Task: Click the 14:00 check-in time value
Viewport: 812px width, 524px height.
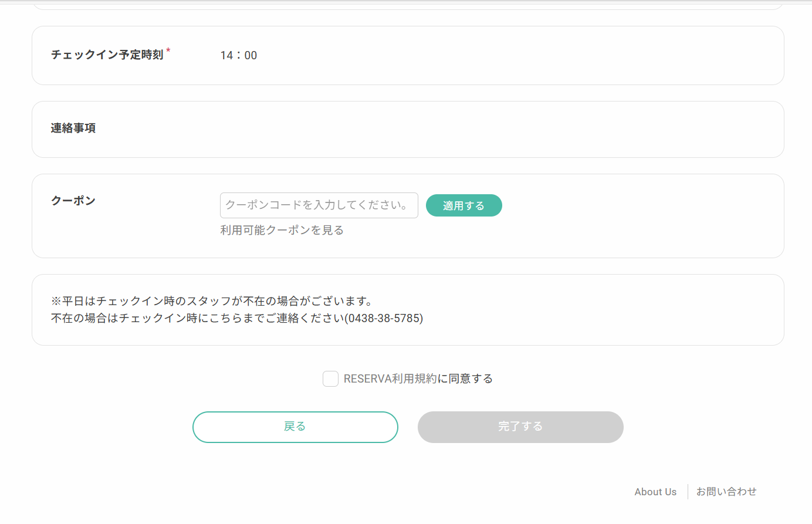Action: click(238, 56)
